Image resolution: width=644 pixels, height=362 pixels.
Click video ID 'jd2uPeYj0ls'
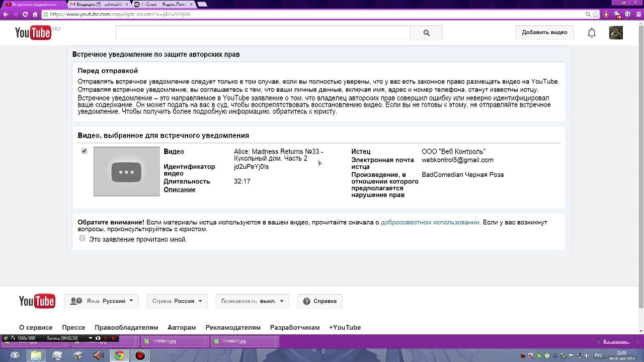[x=251, y=166]
